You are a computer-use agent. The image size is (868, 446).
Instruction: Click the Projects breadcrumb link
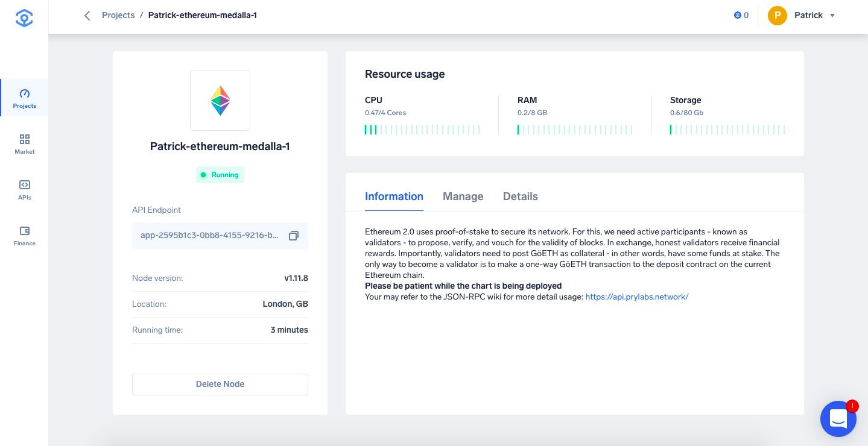(x=118, y=15)
